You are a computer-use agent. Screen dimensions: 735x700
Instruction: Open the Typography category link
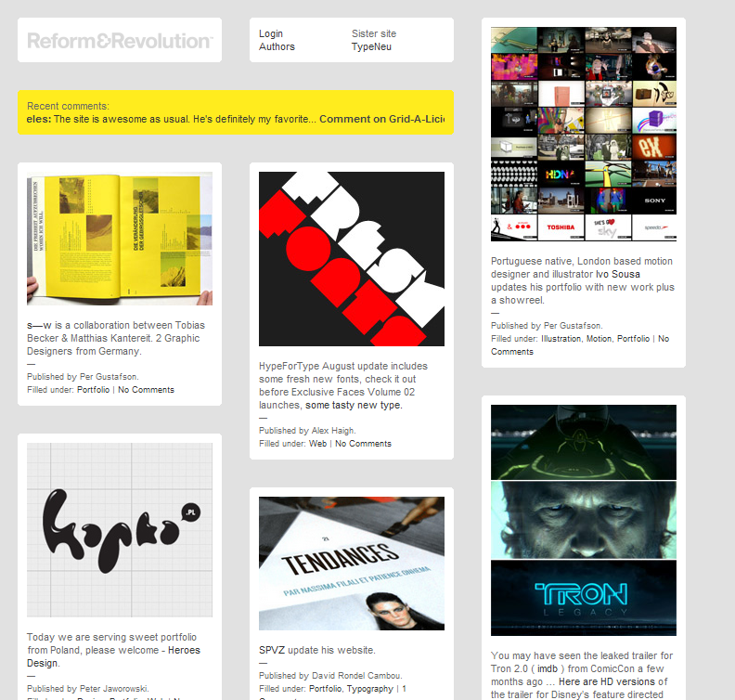pos(370,689)
